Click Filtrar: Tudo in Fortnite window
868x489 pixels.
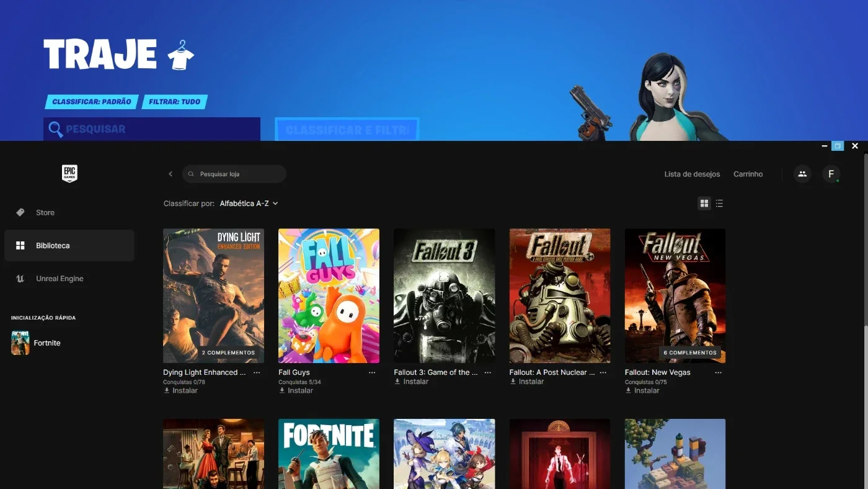coord(174,102)
